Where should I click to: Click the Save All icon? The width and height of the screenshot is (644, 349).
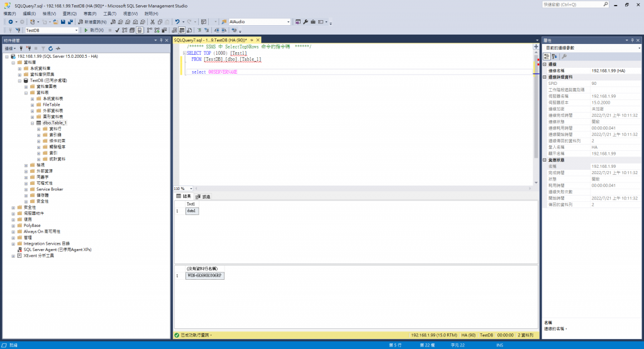70,22
